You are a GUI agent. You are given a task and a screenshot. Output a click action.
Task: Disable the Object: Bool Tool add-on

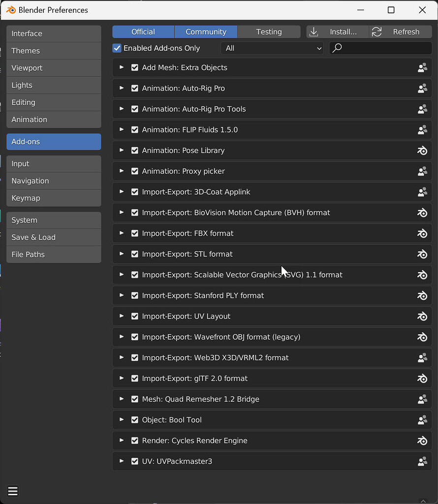[134, 420]
